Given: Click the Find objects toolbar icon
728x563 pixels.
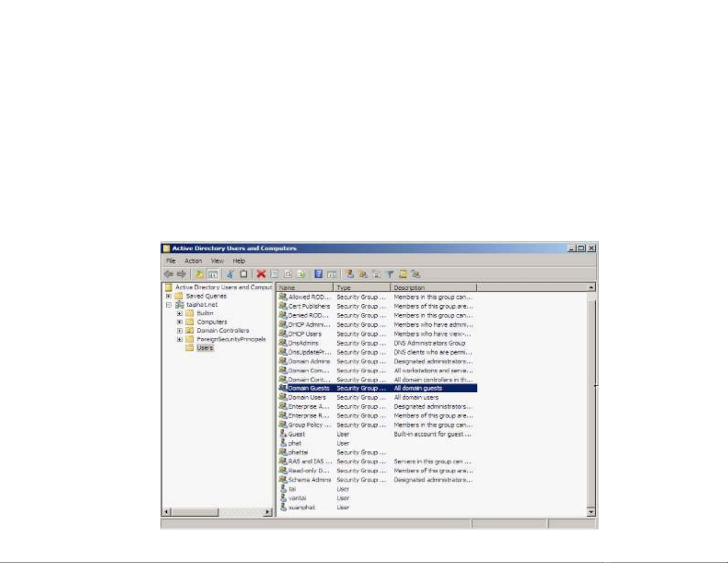Looking at the screenshot, I should [x=403, y=274].
